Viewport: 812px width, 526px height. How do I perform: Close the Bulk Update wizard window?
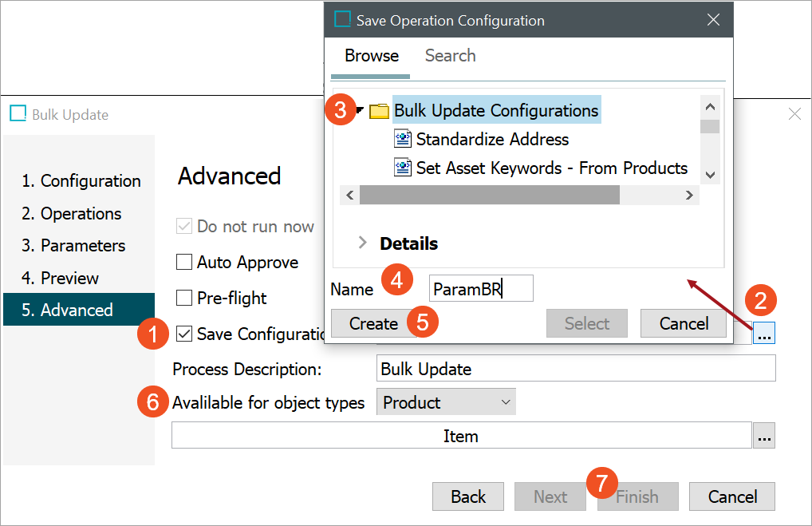tap(794, 114)
